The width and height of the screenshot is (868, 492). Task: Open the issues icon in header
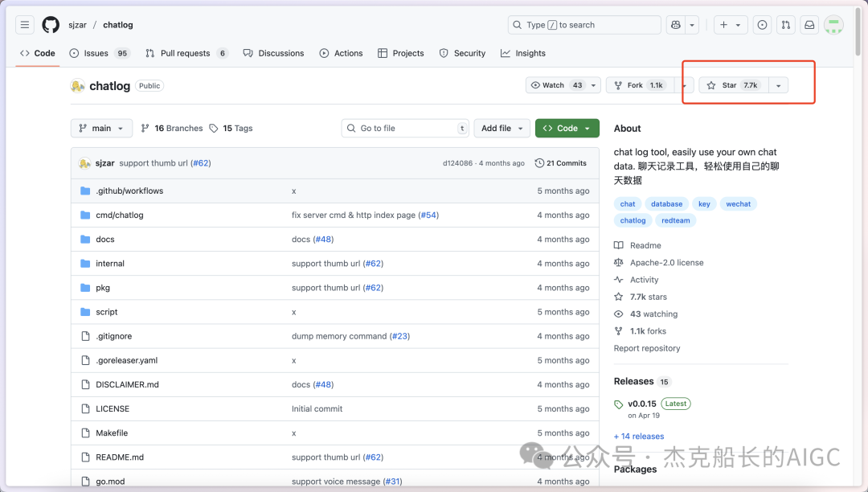tap(762, 25)
